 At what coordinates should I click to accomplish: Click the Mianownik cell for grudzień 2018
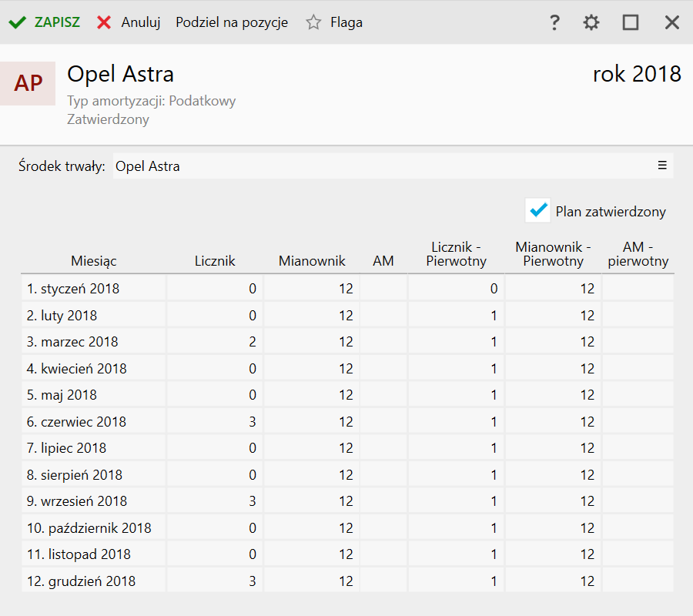(x=312, y=581)
